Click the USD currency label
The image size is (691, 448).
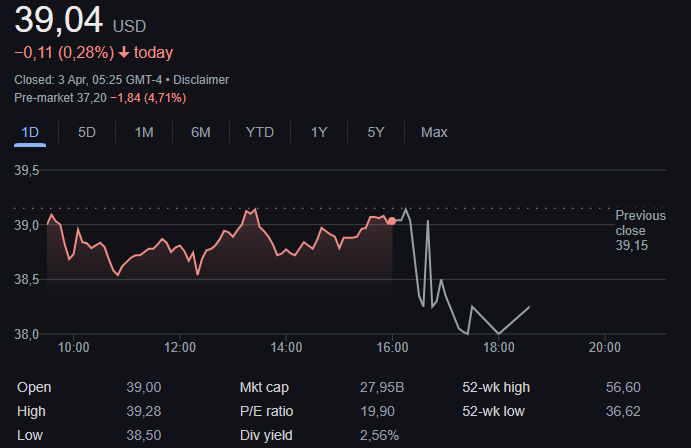[129, 26]
